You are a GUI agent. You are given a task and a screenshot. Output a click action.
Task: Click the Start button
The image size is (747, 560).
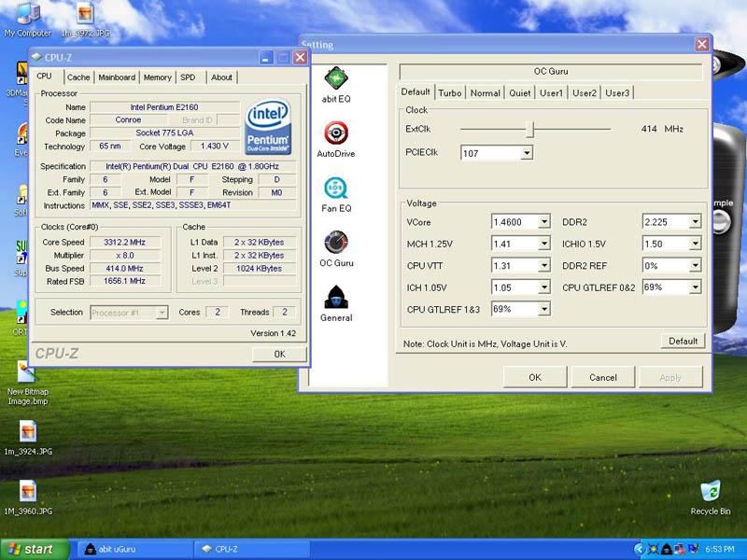click(35, 550)
